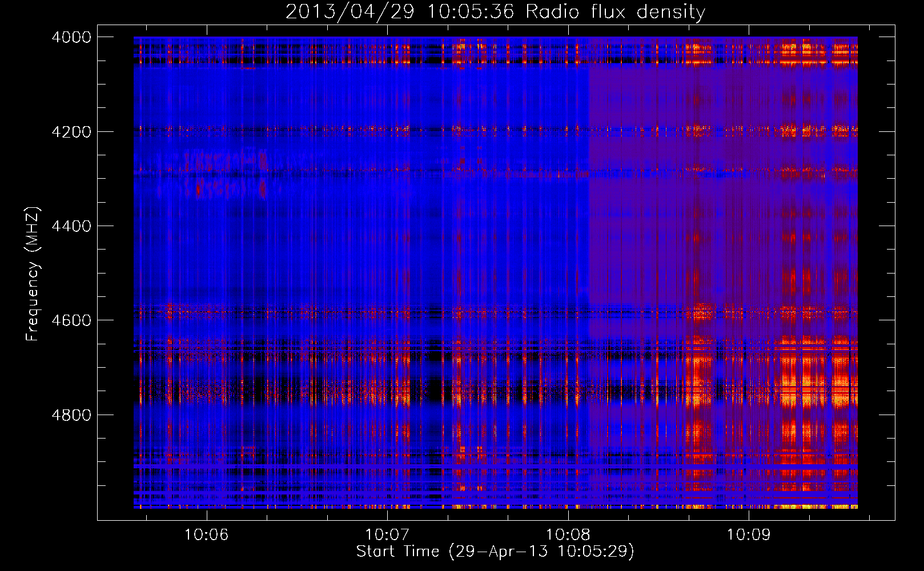Viewport: 924px width, 571px height.
Task: Choose the 10:08 time tick label
Action: [x=568, y=534]
